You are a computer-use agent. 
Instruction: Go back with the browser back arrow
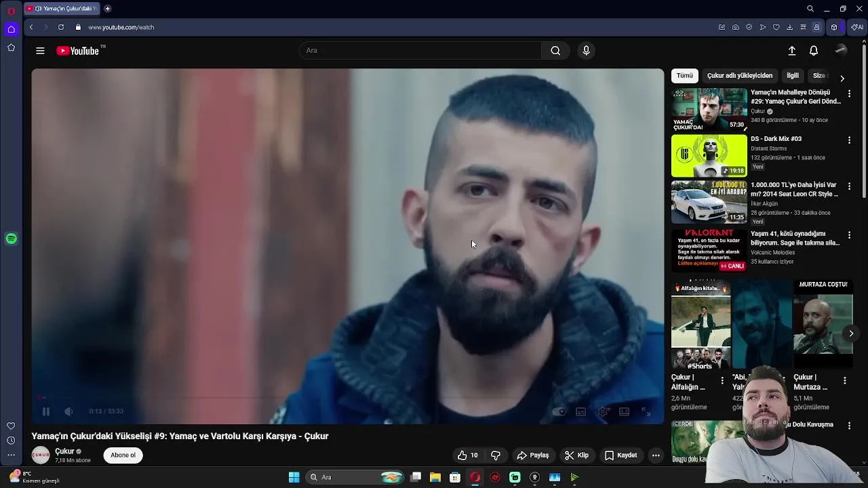tap(31, 27)
